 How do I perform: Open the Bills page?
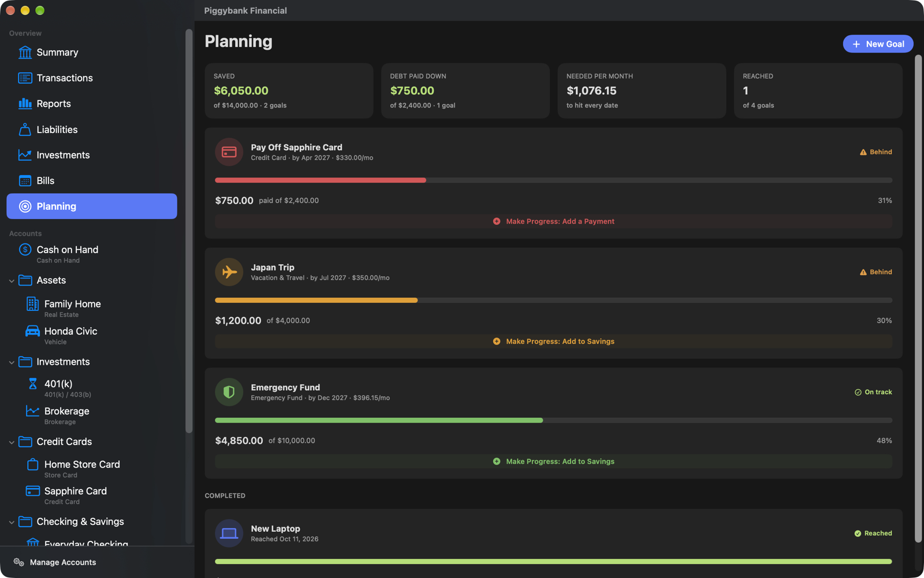(x=92, y=181)
